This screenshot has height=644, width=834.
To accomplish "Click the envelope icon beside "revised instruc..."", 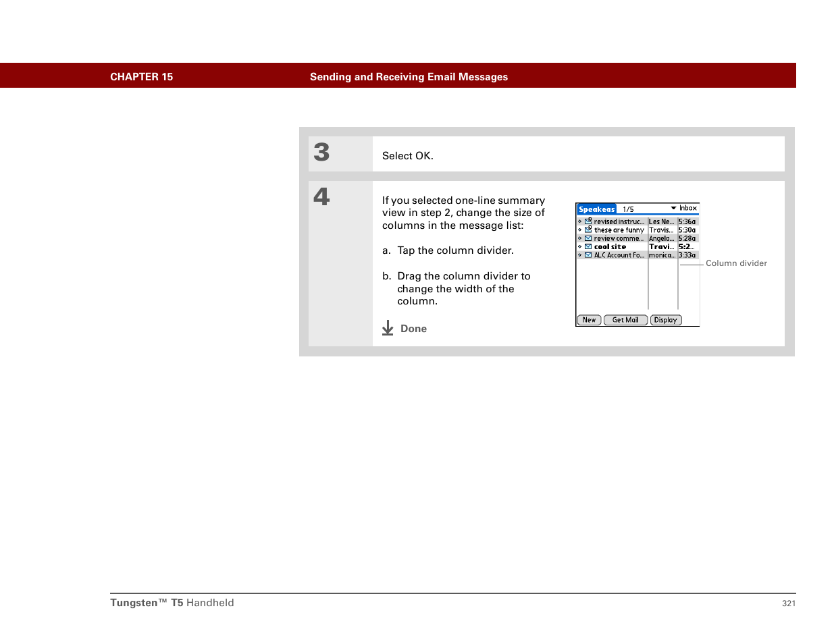I will pos(588,221).
